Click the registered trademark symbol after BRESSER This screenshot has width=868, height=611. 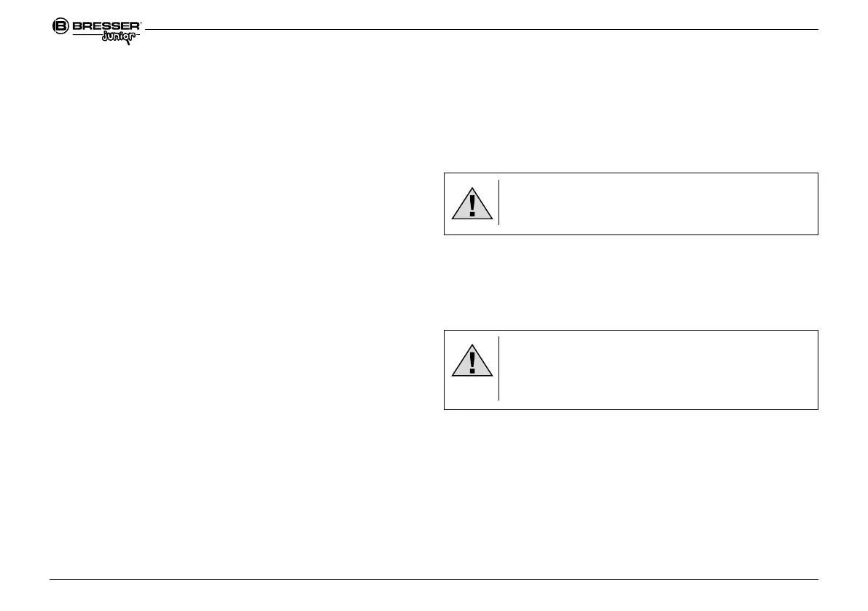(x=140, y=23)
